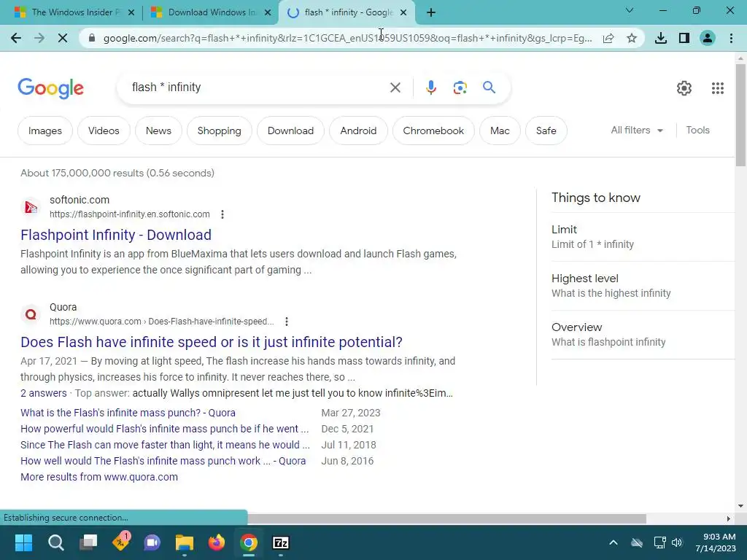Open Since The Flash can move faster link
Viewport: 747px width, 560px height.
click(165, 445)
